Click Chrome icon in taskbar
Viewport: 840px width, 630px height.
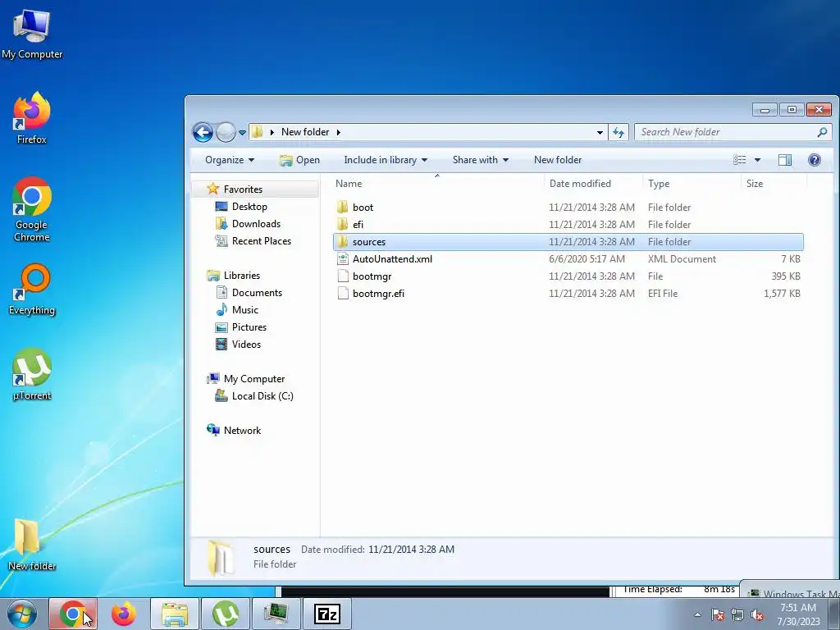(x=73, y=614)
